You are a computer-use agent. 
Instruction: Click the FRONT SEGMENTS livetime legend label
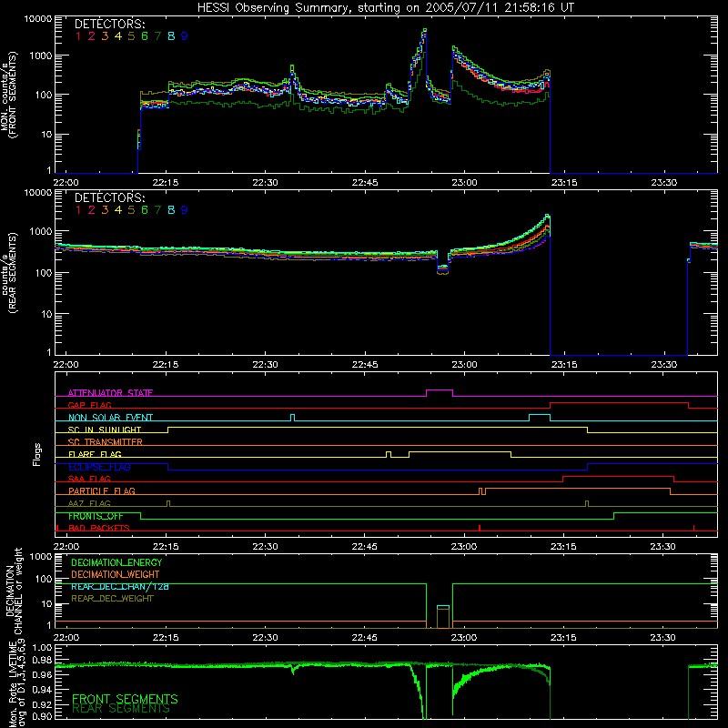125,699
